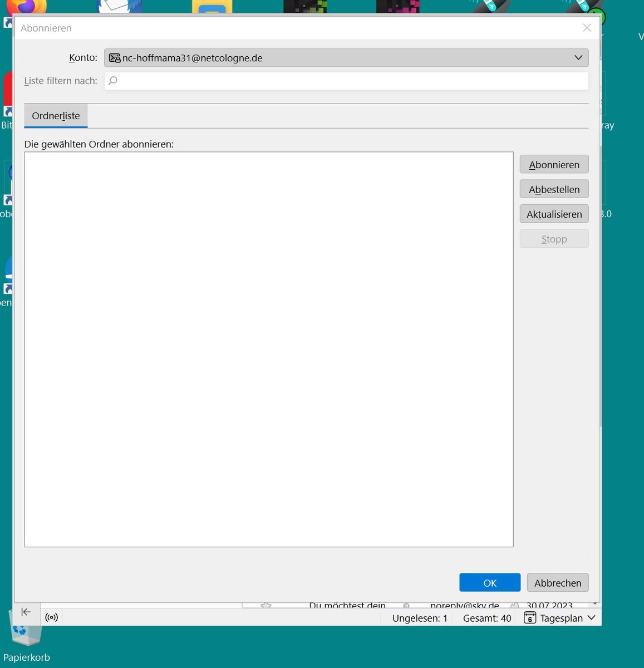Click Abbestellen to unsubscribe folders

click(x=554, y=189)
